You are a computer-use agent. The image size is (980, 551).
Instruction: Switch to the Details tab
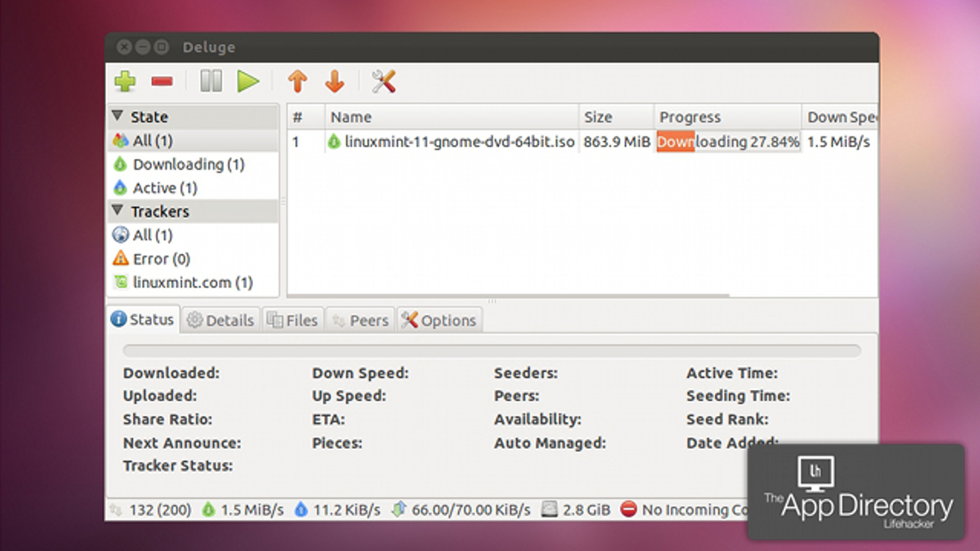(x=221, y=320)
